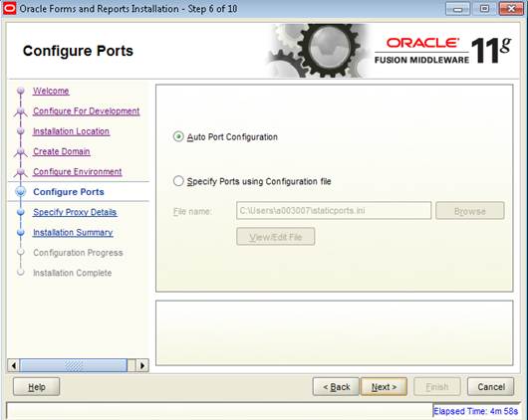Click the Oracle icon in title bar
This screenshot has height=420, width=528.
tap(9, 8)
